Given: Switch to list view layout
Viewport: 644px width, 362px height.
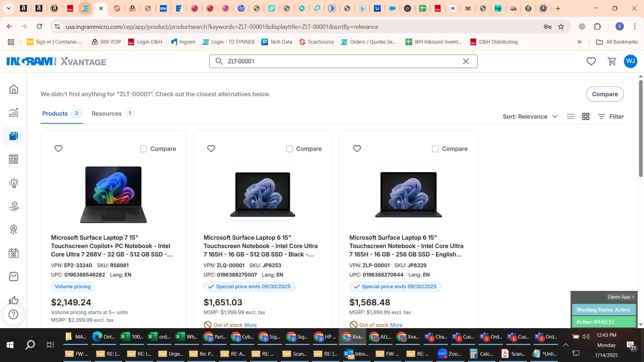Looking at the screenshot, I should 571,116.
